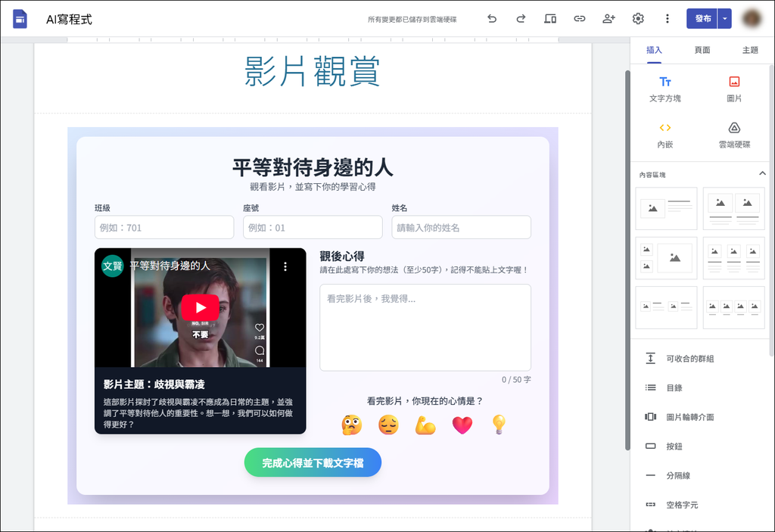Switch to the 主題 tab
Image resolution: width=775 pixels, height=532 pixels.
750,50
